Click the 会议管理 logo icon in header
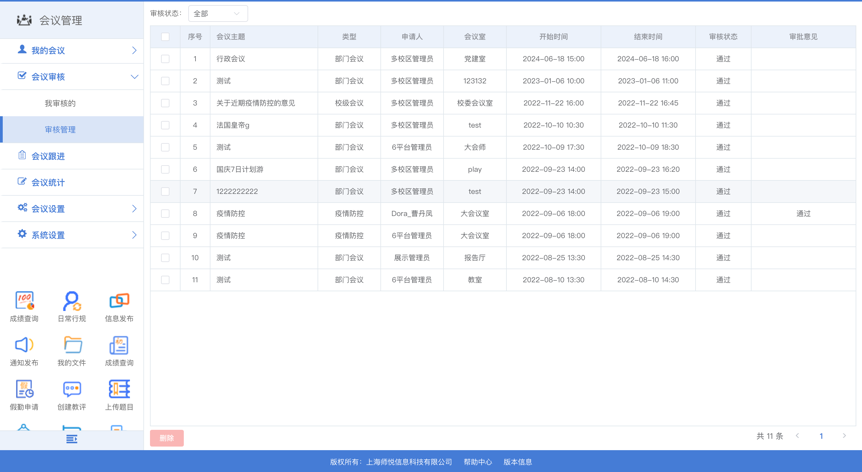Viewport: 862px width, 472px height. click(x=24, y=20)
